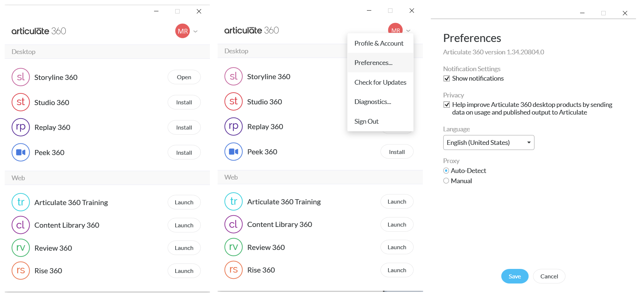Click the Replay 360 icon in the middle window

(x=234, y=127)
